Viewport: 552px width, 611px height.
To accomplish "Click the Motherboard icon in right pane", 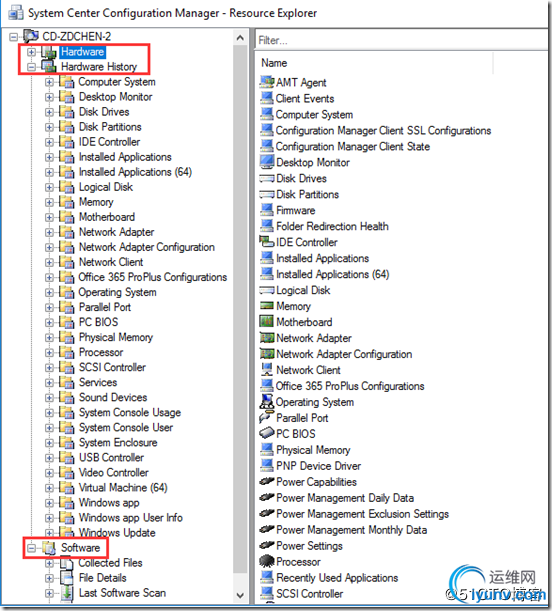I will (267, 322).
